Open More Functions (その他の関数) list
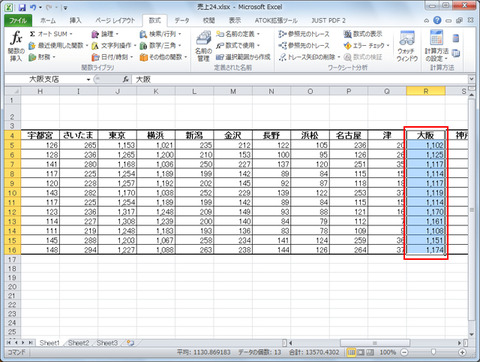The height and width of the screenshot is (362, 480). (x=163, y=57)
